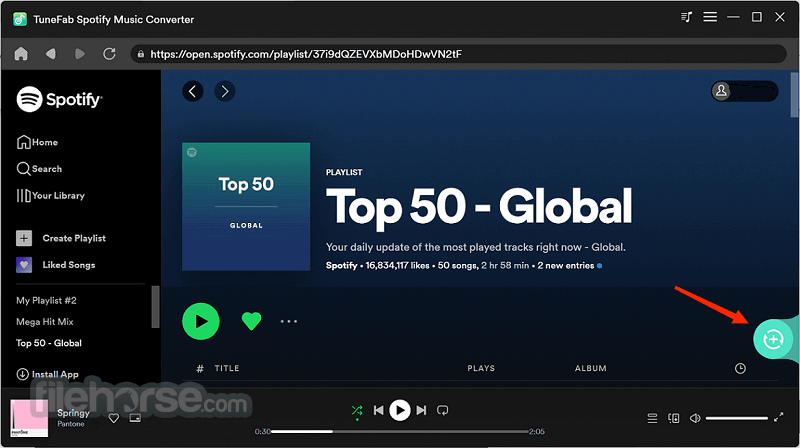This screenshot has width=800, height=448.
Task: Select My Playlist #2
Action: (x=46, y=301)
